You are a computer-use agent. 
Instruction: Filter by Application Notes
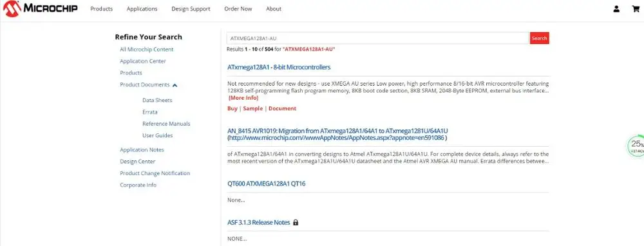[x=142, y=150]
